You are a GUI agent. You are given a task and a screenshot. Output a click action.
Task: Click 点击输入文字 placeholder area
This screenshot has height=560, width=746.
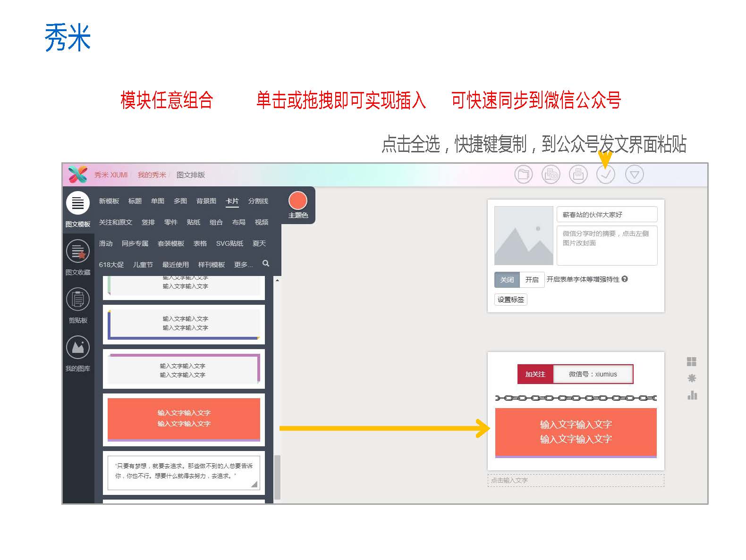(x=576, y=480)
